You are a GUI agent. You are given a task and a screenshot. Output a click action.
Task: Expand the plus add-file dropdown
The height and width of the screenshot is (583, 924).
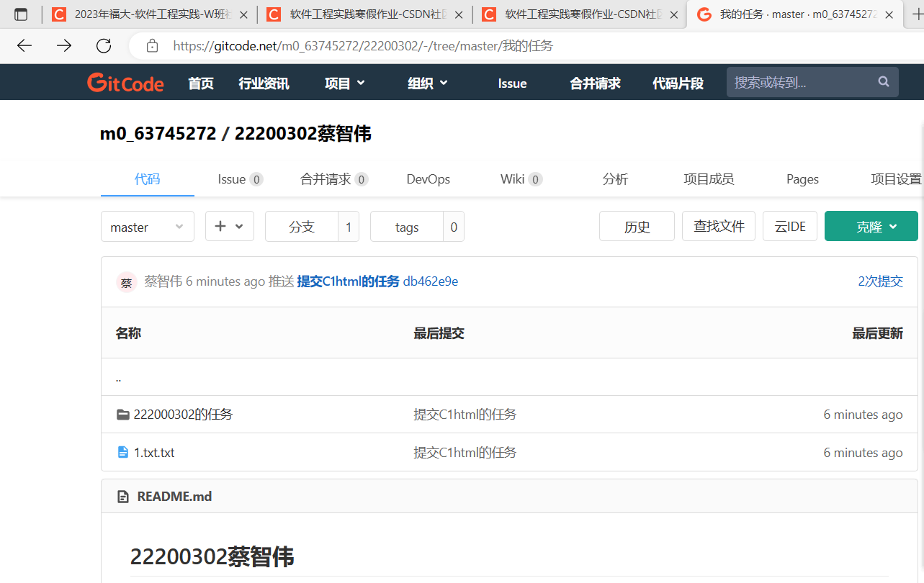click(229, 227)
